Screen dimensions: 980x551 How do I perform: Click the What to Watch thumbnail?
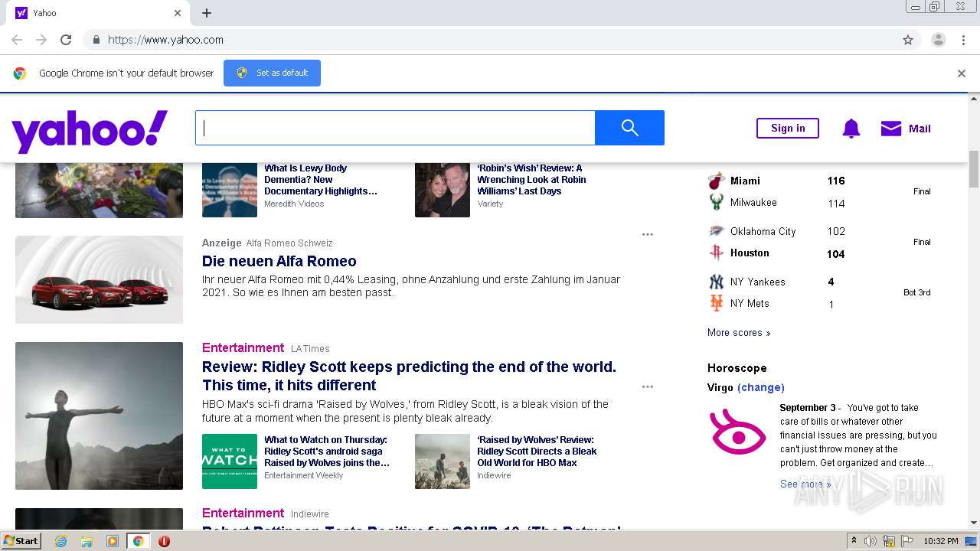coord(230,461)
